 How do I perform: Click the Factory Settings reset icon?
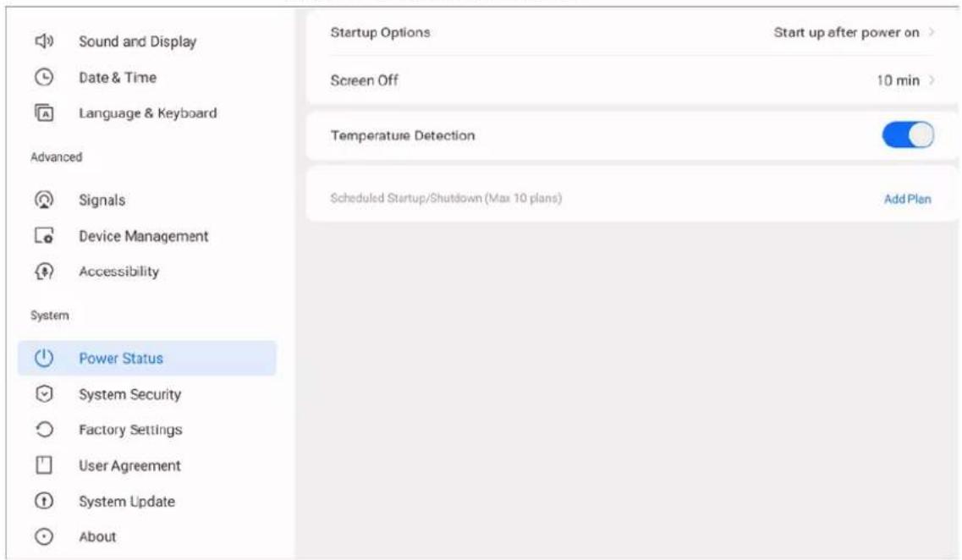click(x=44, y=430)
